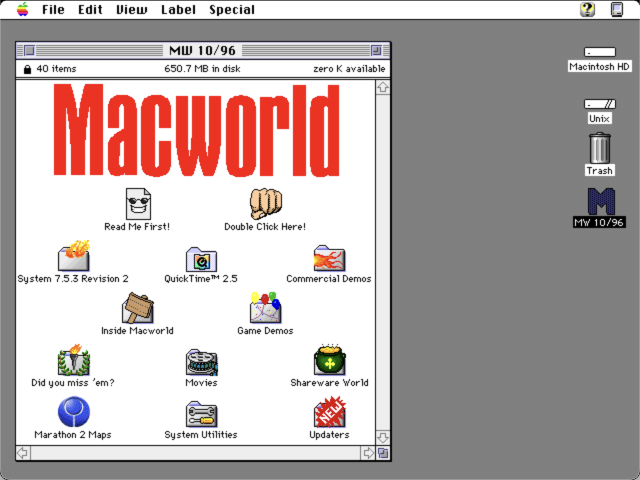Select the Marathon 2 Maps icon

click(x=74, y=411)
